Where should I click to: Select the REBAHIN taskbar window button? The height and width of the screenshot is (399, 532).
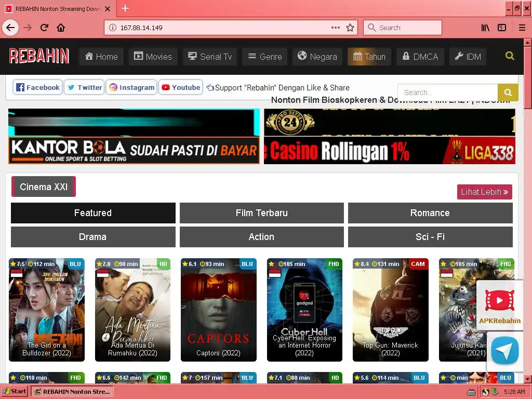click(x=72, y=391)
